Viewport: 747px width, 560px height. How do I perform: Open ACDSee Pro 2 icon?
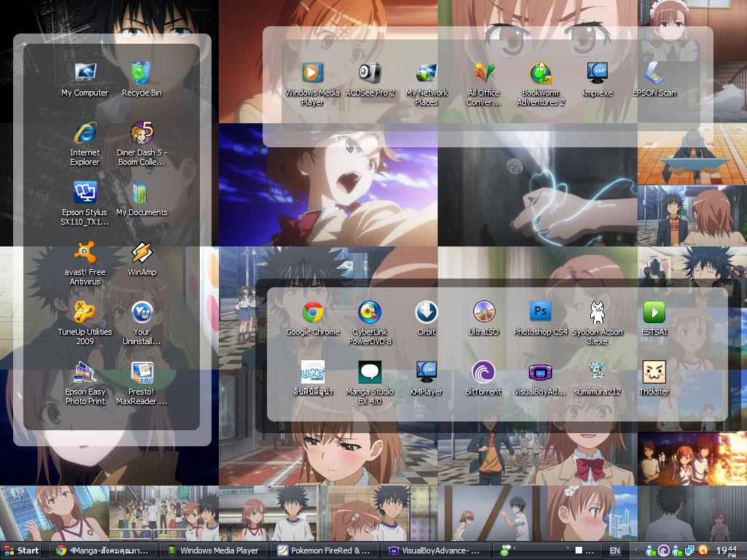(x=370, y=79)
